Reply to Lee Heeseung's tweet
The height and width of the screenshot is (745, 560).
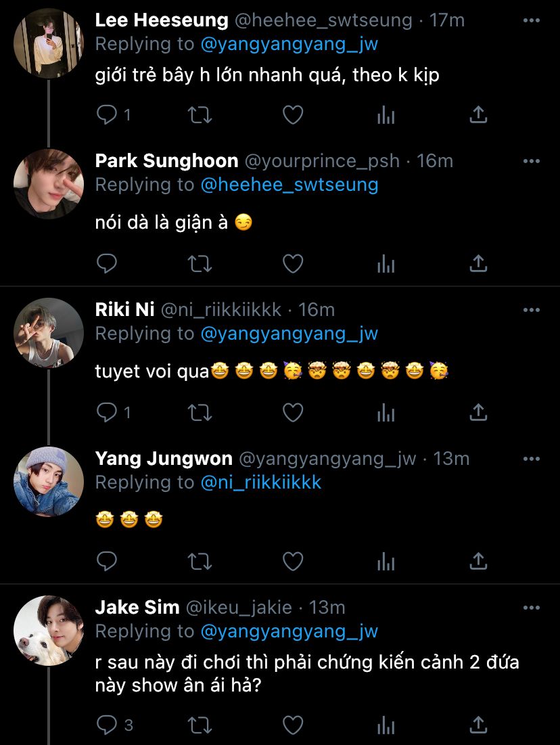point(108,115)
